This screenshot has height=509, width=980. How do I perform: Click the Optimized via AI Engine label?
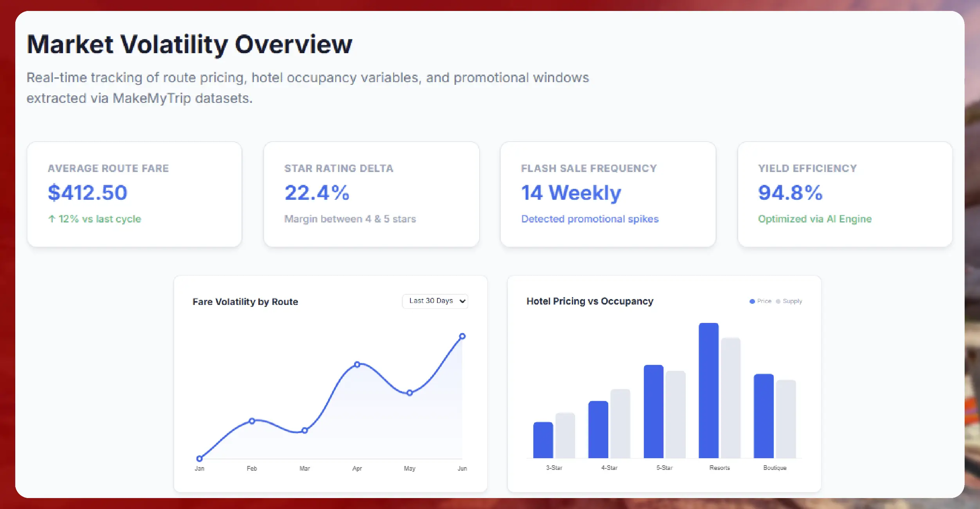(x=815, y=219)
